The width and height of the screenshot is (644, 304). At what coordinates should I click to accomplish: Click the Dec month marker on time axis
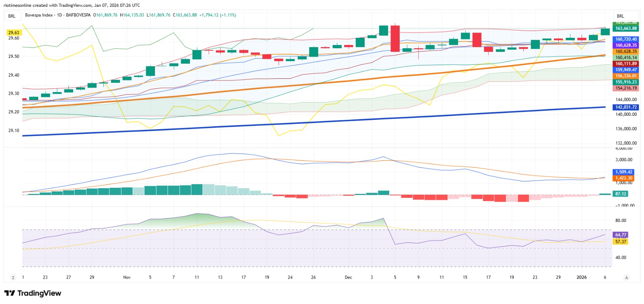coord(348,277)
